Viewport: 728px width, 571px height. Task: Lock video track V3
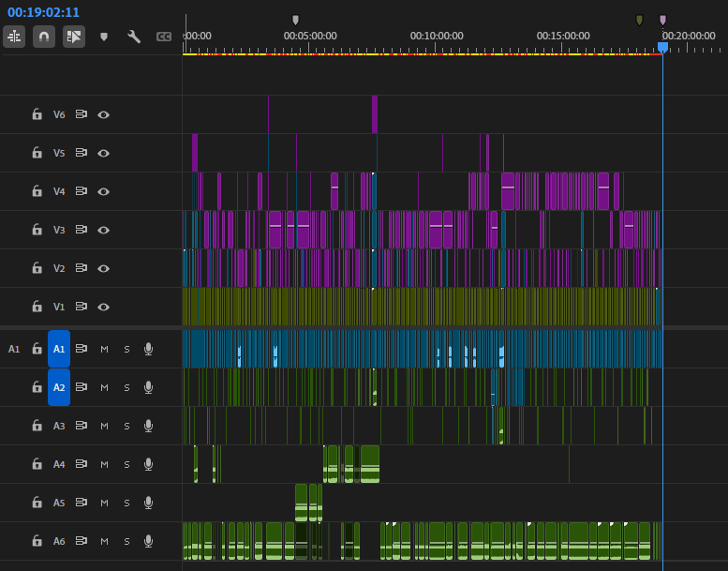[37, 230]
